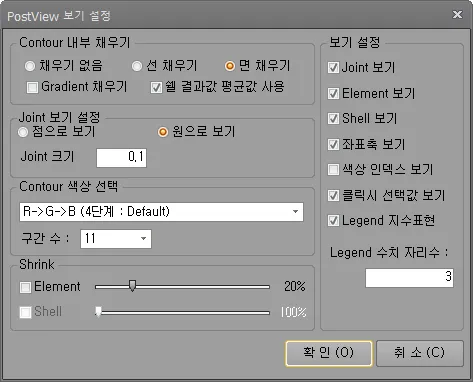This screenshot has height=382, width=473.
Task: Click the Element shrink slider handle
Action: pos(132,286)
